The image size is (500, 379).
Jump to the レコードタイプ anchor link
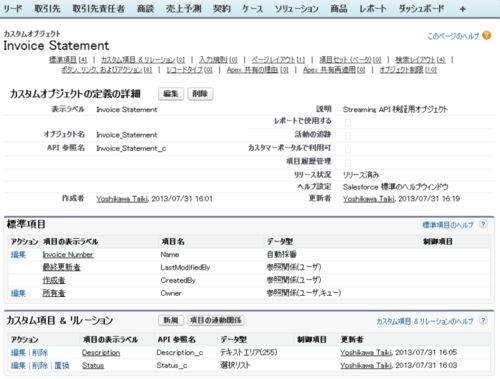pos(189,70)
